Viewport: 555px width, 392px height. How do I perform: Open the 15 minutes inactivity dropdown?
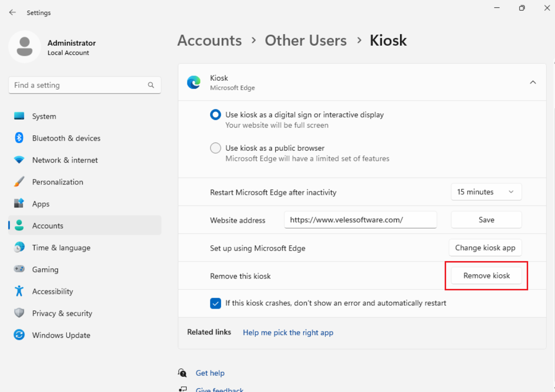pos(486,192)
